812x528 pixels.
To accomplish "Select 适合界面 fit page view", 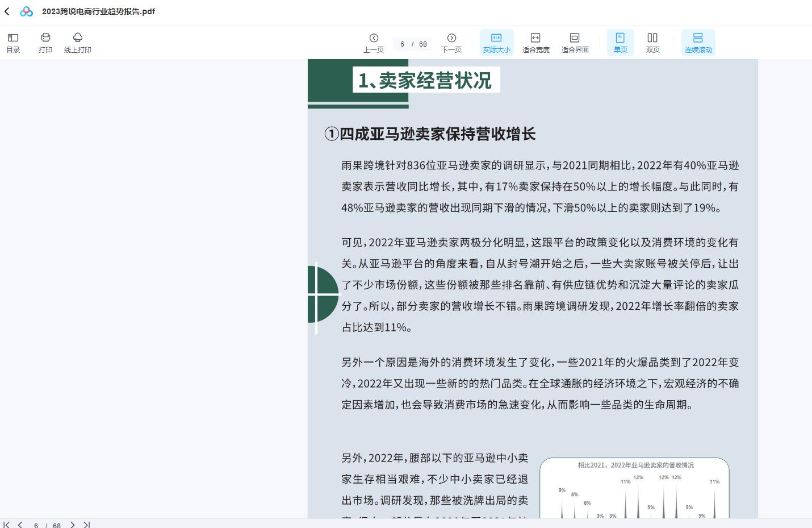I will point(575,43).
